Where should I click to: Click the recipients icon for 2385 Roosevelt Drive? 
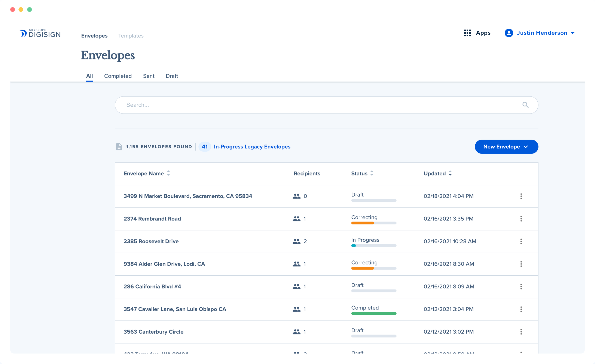coord(297,241)
